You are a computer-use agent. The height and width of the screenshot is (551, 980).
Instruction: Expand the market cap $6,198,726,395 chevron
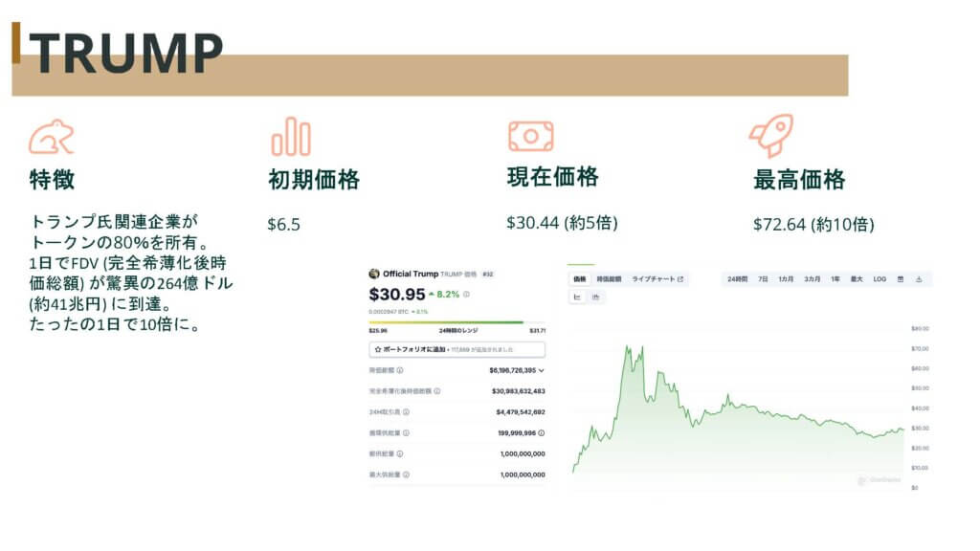[542, 370]
